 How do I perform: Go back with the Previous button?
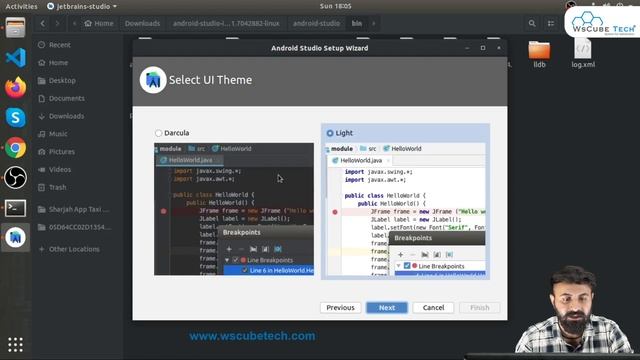[340, 307]
